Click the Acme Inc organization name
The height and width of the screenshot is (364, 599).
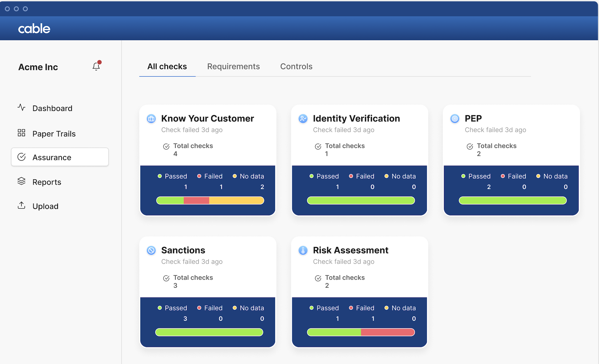pos(38,67)
